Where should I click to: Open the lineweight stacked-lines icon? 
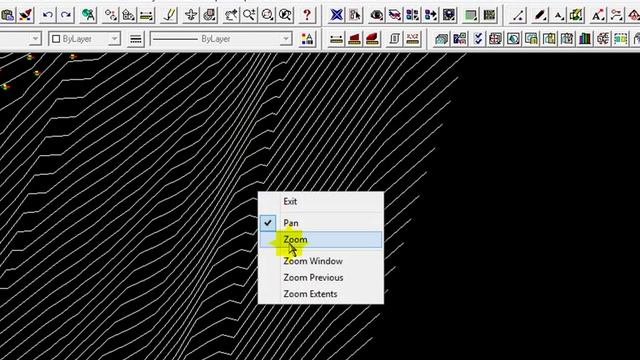[136, 39]
